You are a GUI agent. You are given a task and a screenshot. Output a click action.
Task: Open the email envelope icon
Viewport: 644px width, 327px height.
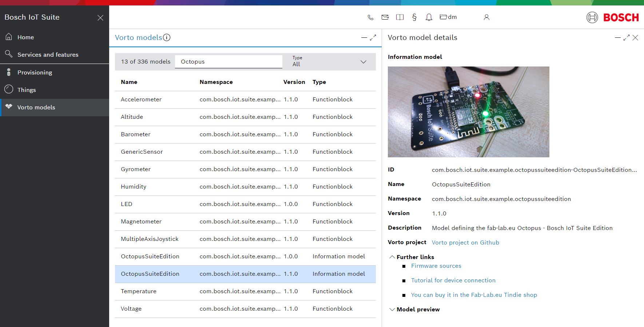pos(385,17)
